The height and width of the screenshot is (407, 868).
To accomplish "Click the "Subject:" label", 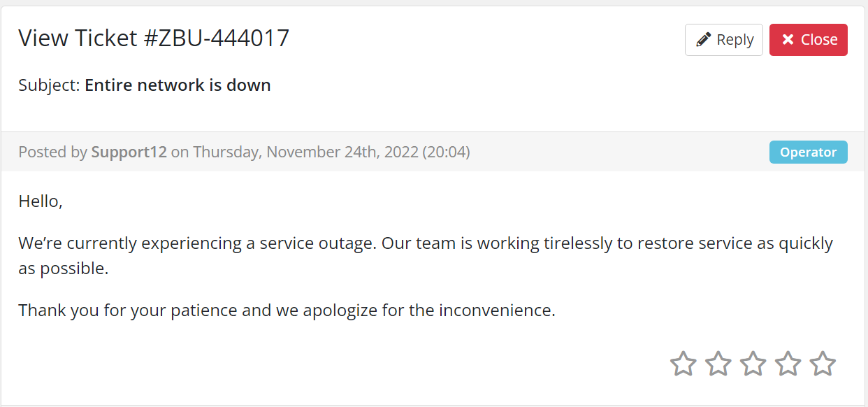I will (49, 85).
